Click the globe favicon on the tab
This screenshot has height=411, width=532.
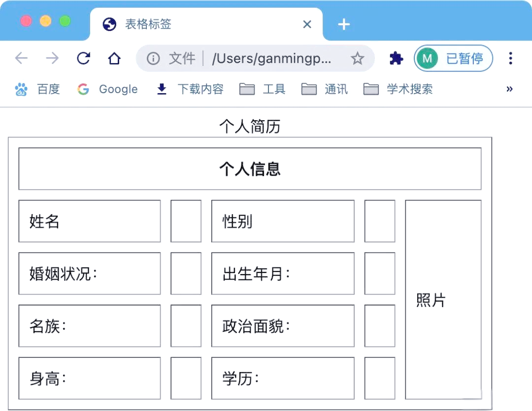(x=109, y=25)
